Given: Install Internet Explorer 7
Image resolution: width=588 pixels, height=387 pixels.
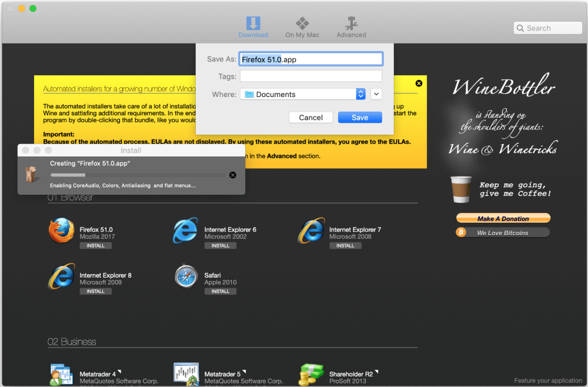Looking at the screenshot, I should 345,246.
